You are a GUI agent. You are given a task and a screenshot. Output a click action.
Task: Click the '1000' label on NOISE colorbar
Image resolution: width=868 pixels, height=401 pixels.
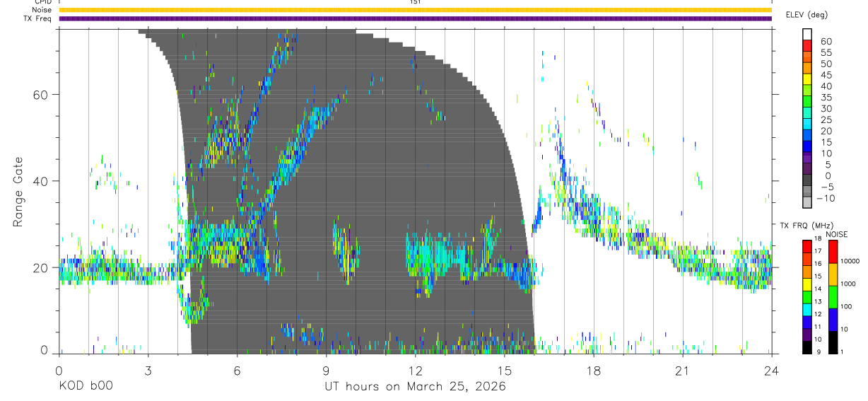click(848, 284)
